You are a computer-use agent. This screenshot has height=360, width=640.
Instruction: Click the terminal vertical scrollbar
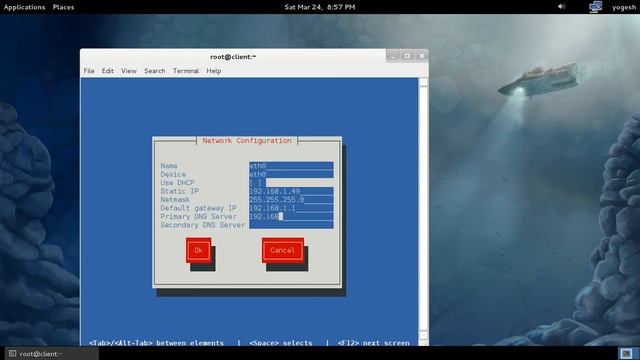coord(423,209)
